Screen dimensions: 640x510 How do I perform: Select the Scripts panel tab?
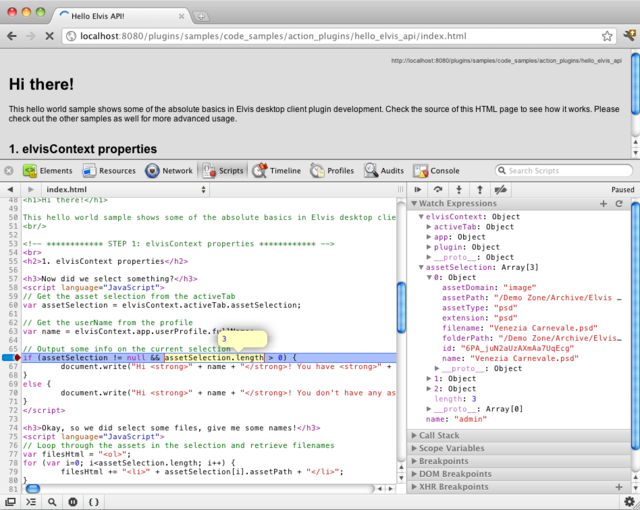coord(223,171)
